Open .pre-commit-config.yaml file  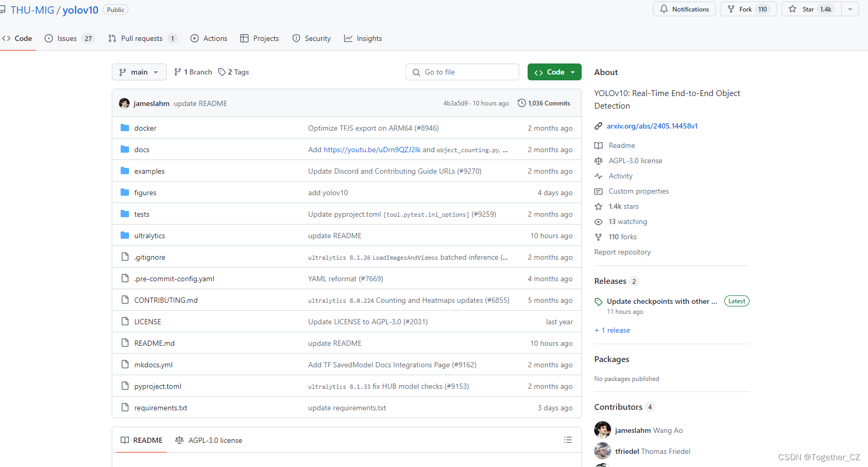click(174, 279)
